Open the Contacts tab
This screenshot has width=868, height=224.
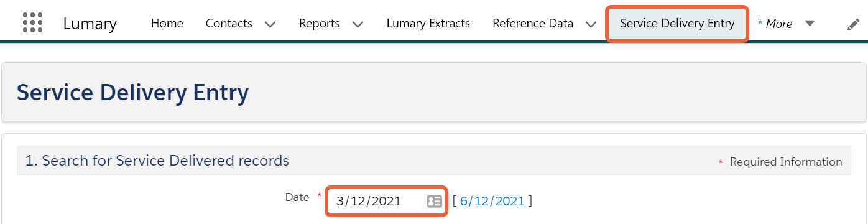229,23
